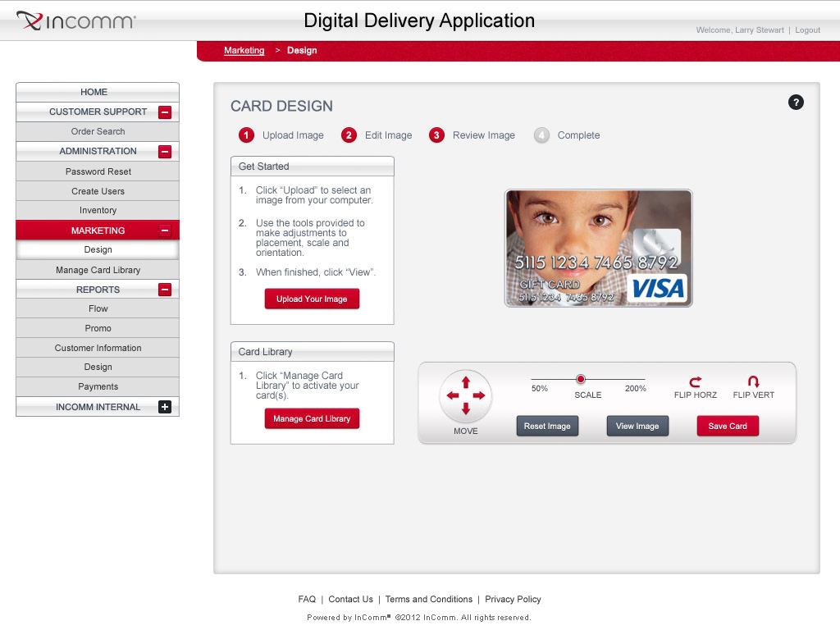Open Customer Information report
The height and width of the screenshot is (630, 840).
pos(98,348)
